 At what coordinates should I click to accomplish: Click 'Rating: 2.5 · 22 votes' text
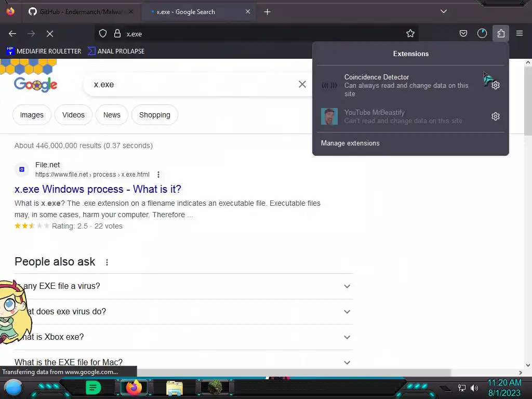87,227
